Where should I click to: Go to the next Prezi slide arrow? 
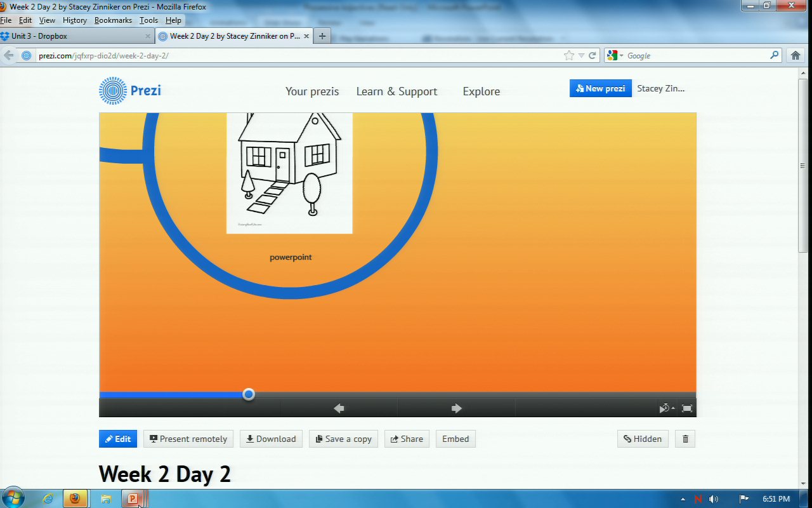tap(456, 408)
